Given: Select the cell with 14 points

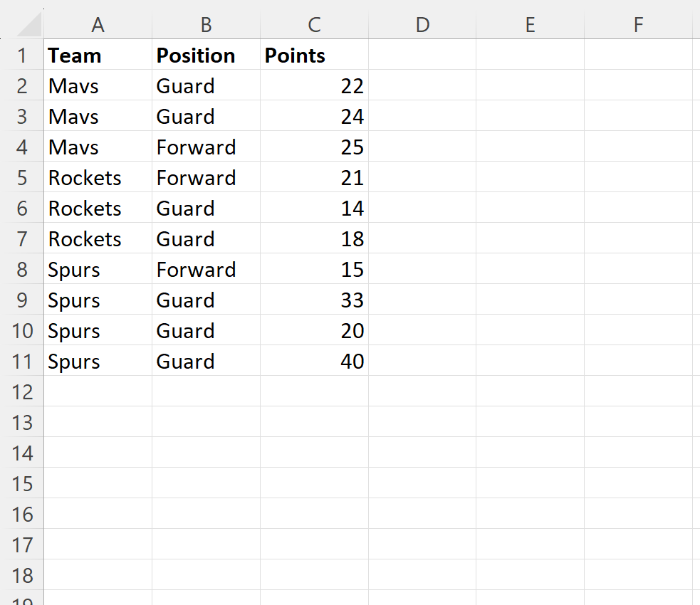Looking at the screenshot, I should click(314, 209).
